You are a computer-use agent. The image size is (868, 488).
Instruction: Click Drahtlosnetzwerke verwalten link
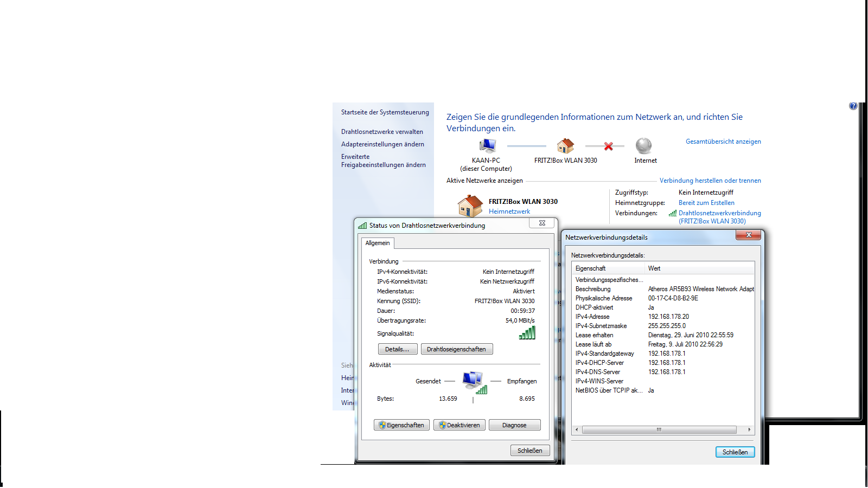tap(382, 132)
